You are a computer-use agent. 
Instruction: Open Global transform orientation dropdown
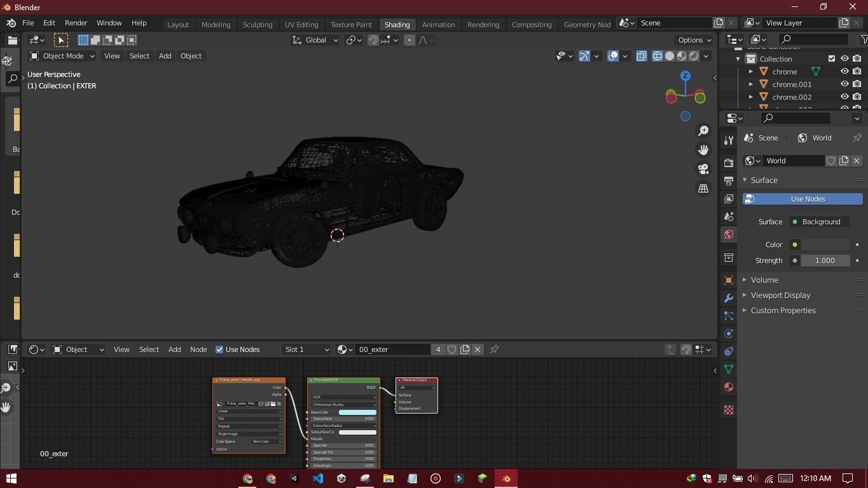coord(315,40)
